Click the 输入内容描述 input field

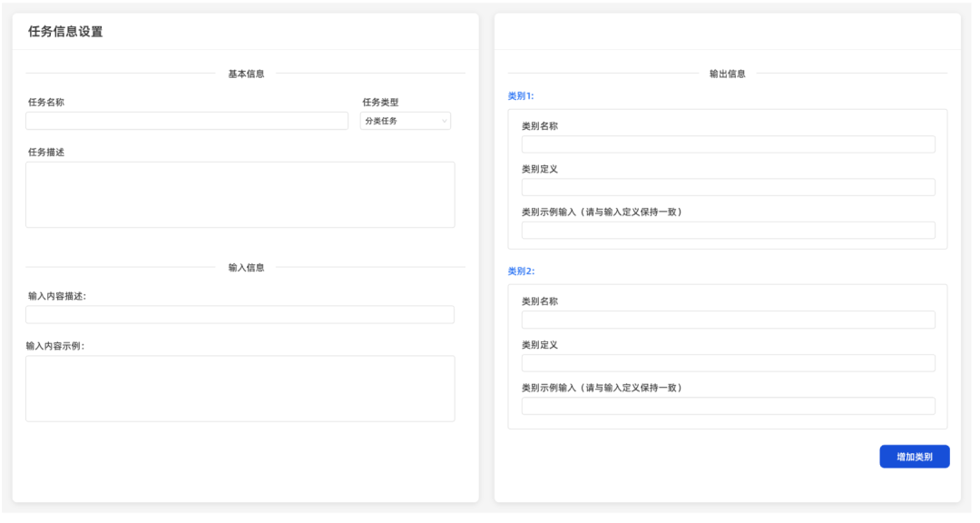pos(240,314)
